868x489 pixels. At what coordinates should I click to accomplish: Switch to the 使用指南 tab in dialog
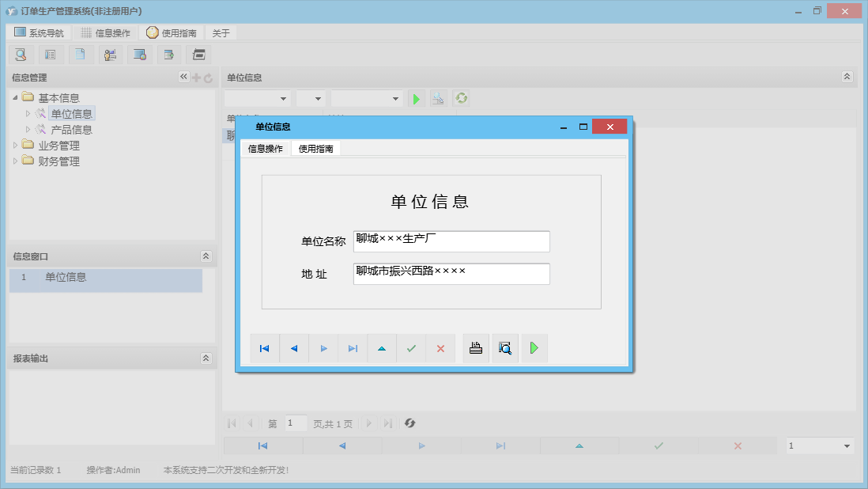click(x=315, y=148)
